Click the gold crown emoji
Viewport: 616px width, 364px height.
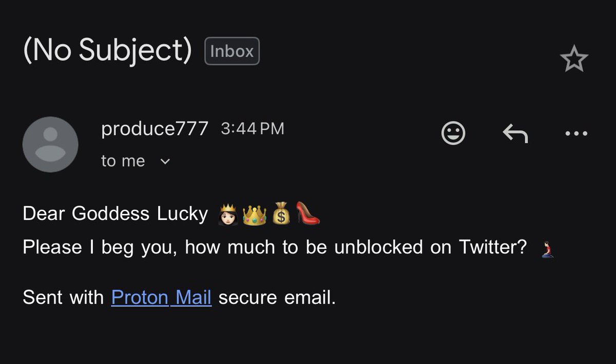tap(254, 215)
